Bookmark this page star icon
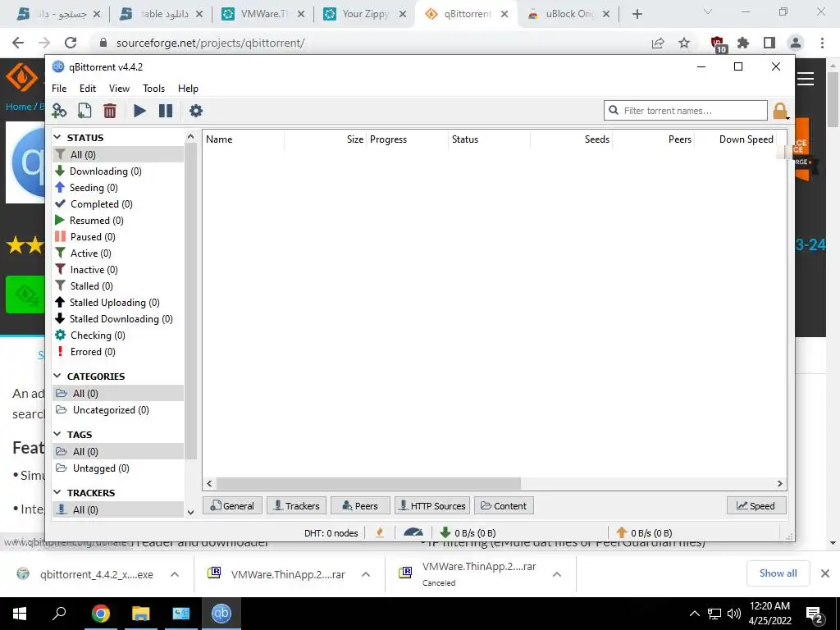The height and width of the screenshot is (630, 840). tap(684, 43)
